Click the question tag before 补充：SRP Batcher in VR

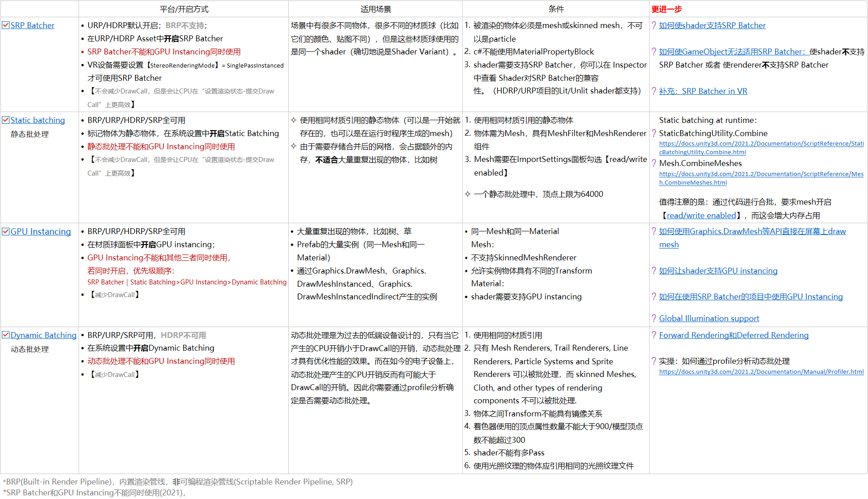click(654, 91)
